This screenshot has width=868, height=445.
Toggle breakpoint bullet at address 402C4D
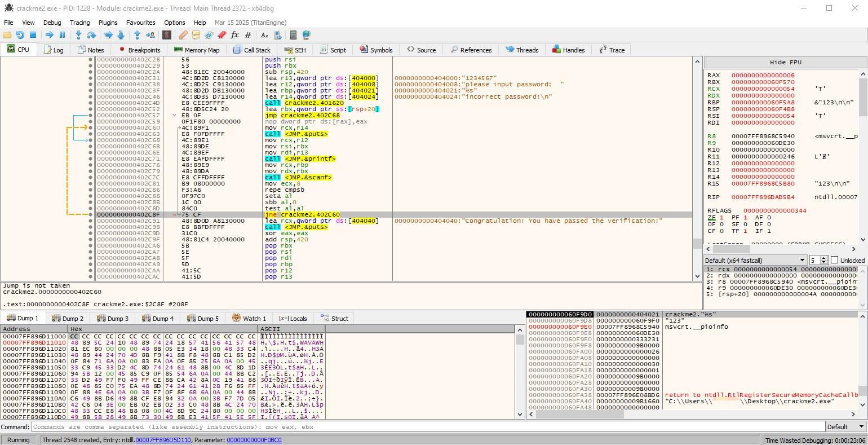90,103
